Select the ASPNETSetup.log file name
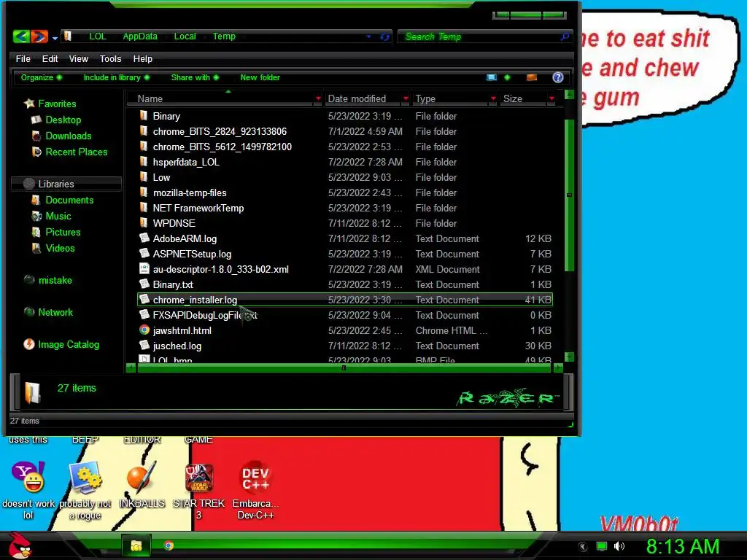 192,254
